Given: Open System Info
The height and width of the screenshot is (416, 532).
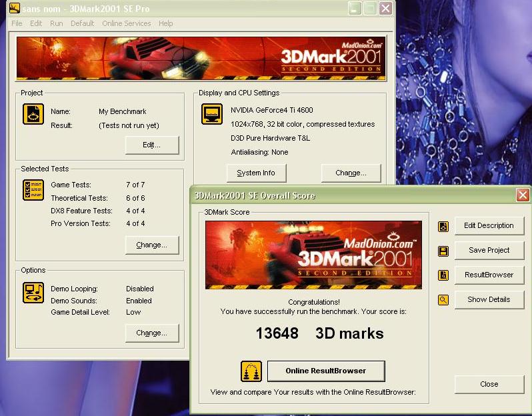Looking at the screenshot, I should click(x=256, y=173).
